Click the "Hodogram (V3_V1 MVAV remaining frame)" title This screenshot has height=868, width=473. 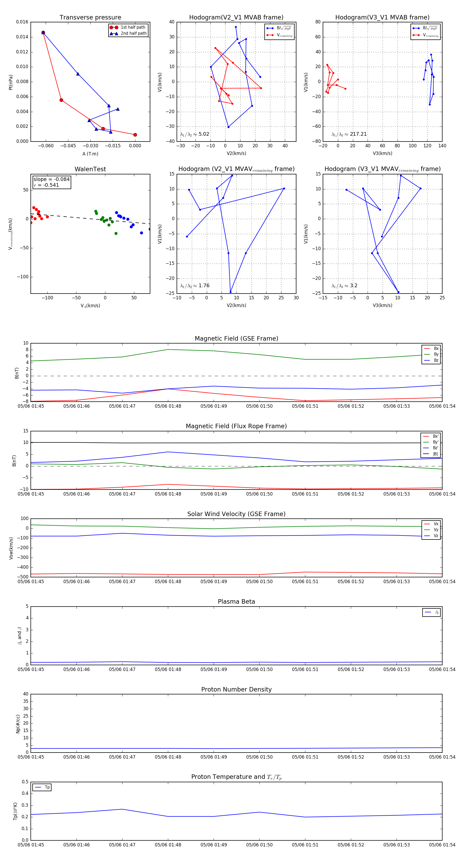[382, 169]
